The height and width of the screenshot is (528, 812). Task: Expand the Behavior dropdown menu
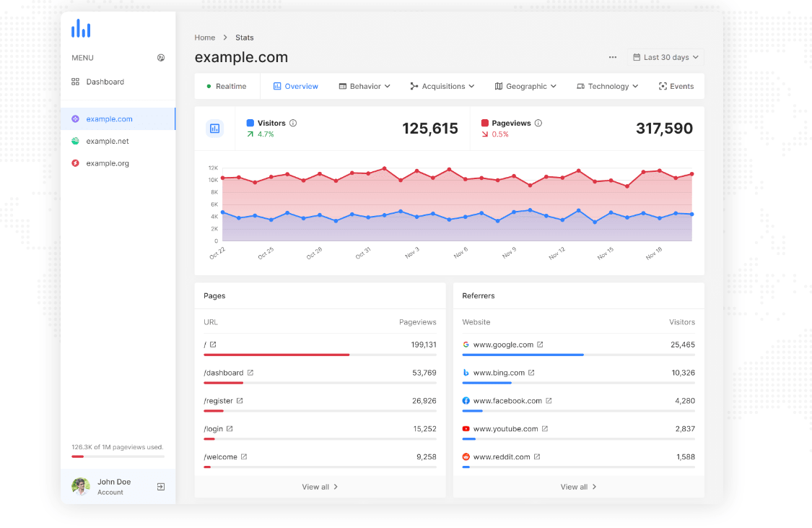pos(364,87)
